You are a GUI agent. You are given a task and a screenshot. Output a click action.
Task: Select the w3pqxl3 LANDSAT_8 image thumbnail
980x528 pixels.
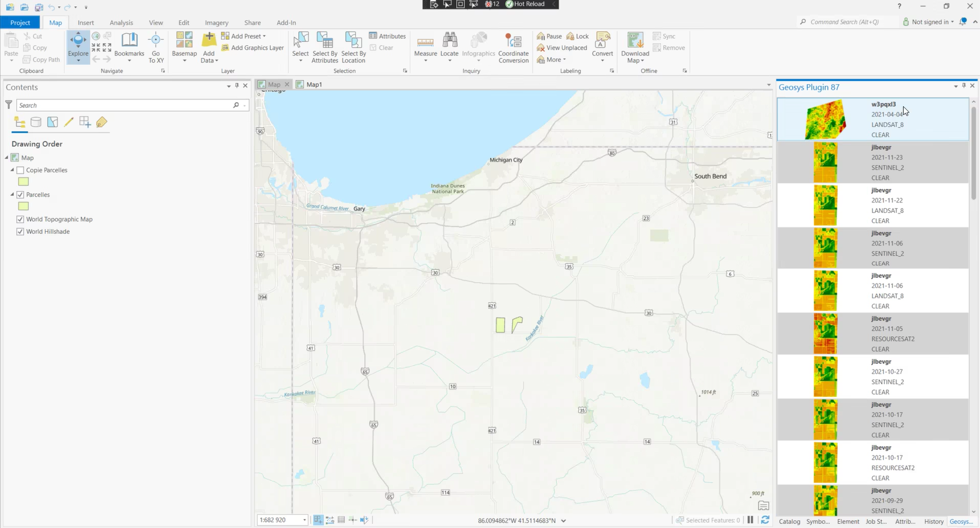point(825,120)
